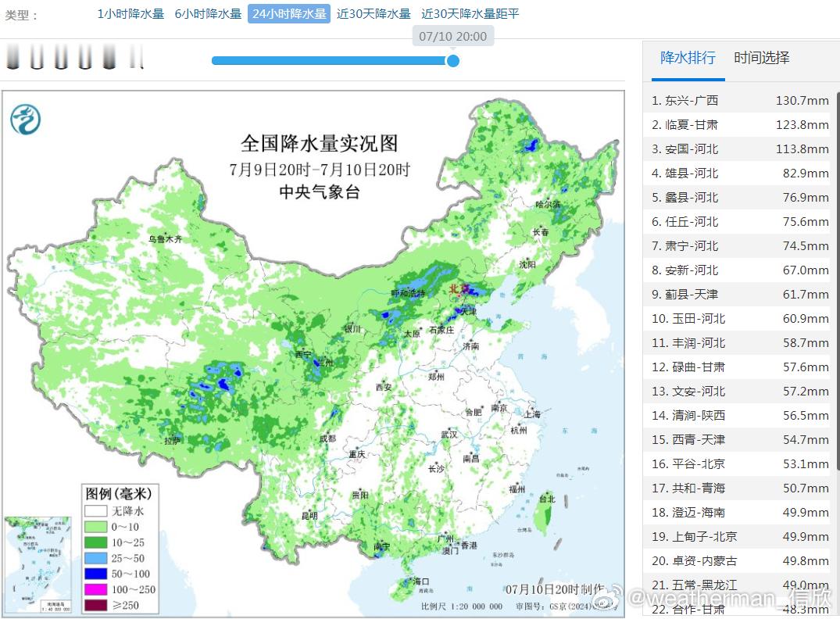
Task: Click the 50~100 blue legend swatch
Action: pos(95,574)
